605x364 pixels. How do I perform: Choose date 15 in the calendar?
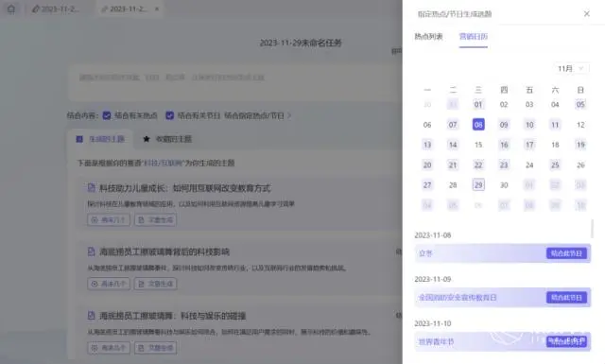478,145
